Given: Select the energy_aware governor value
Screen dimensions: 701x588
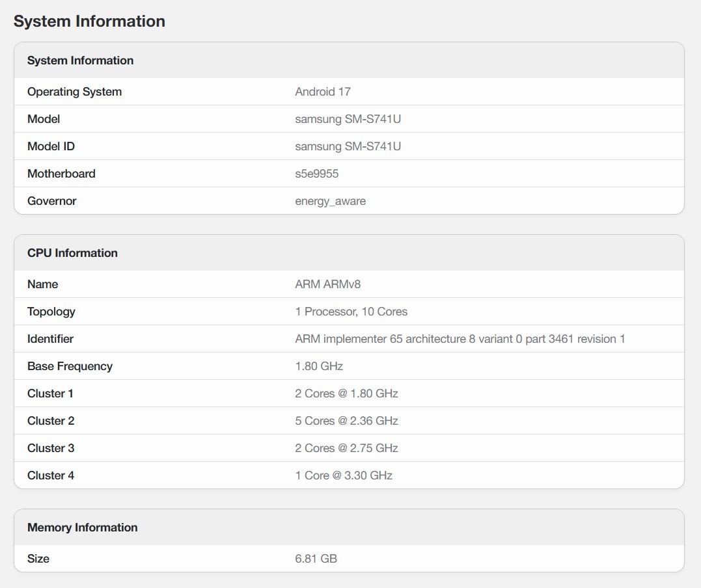Looking at the screenshot, I should (330, 201).
